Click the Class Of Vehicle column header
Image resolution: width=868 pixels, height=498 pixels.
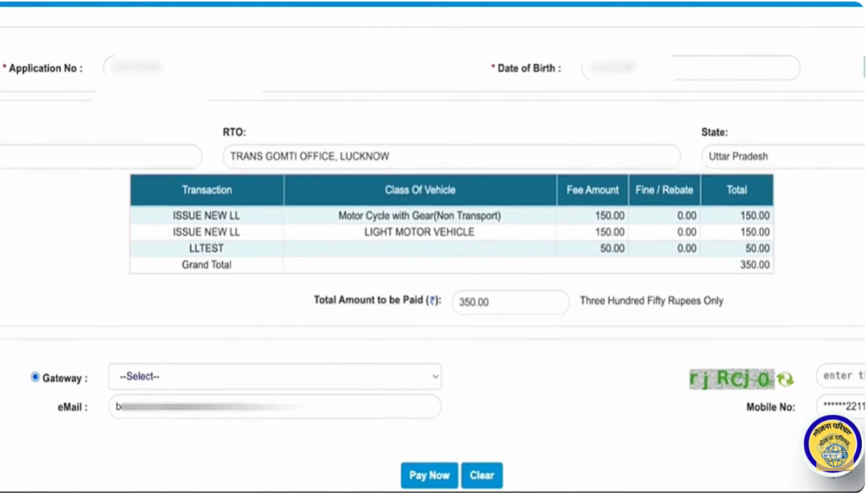click(x=420, y=190)
